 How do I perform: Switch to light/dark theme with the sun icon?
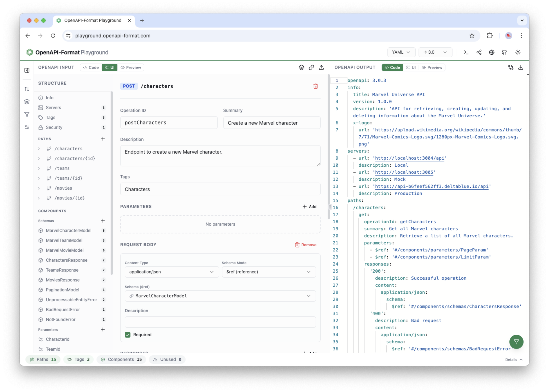coord(518,52)
